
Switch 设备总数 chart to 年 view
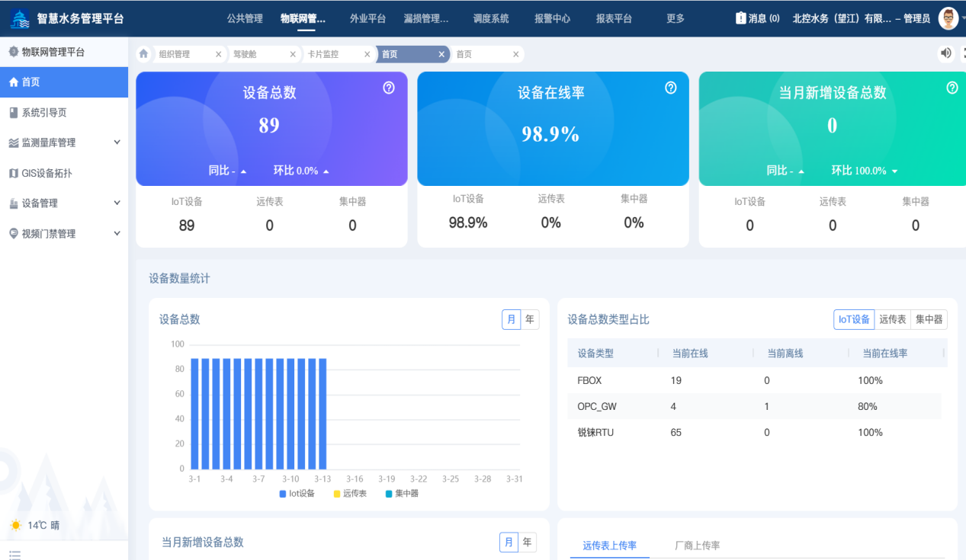coord(529,319)
